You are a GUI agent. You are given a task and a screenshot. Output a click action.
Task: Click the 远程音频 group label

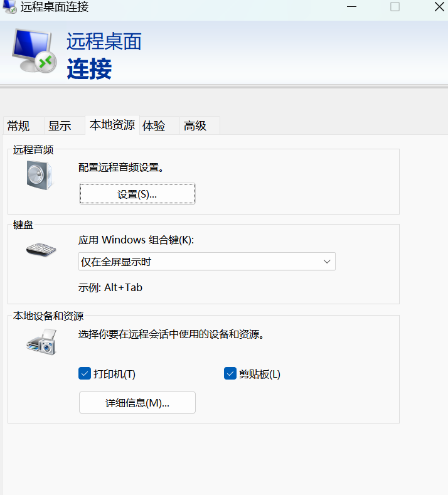point(33,150)
